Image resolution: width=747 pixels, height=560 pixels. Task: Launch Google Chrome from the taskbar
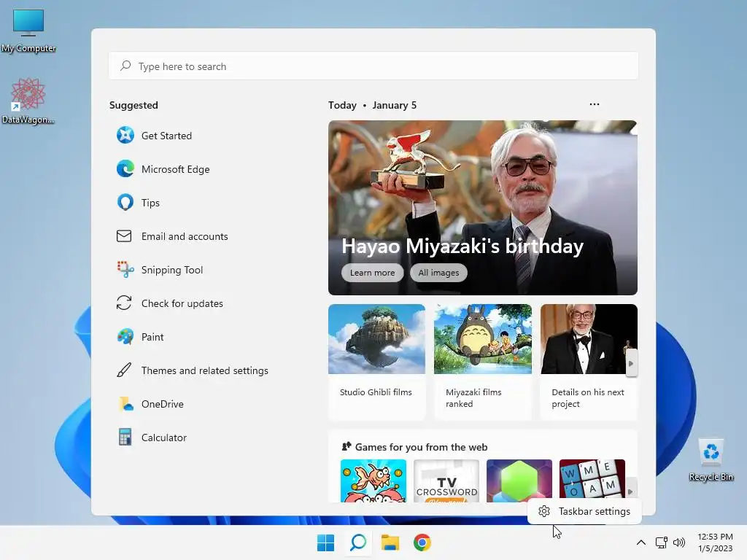[x=422, y=542]
